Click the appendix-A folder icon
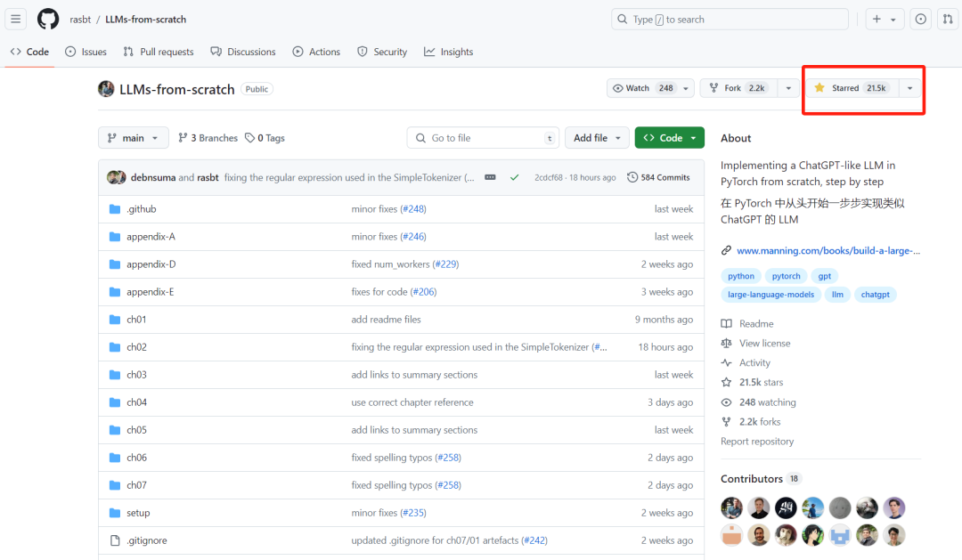This screenshot has width=962, height=560. click(115, 237)
